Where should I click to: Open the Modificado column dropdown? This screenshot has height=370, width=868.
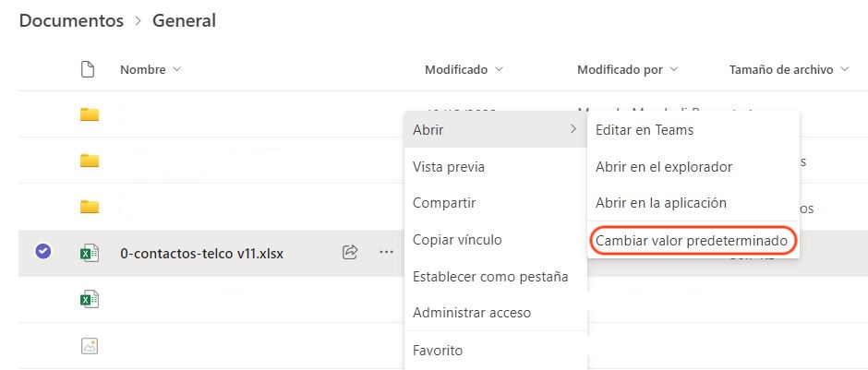pyautogui.click(x=499, y=70)
